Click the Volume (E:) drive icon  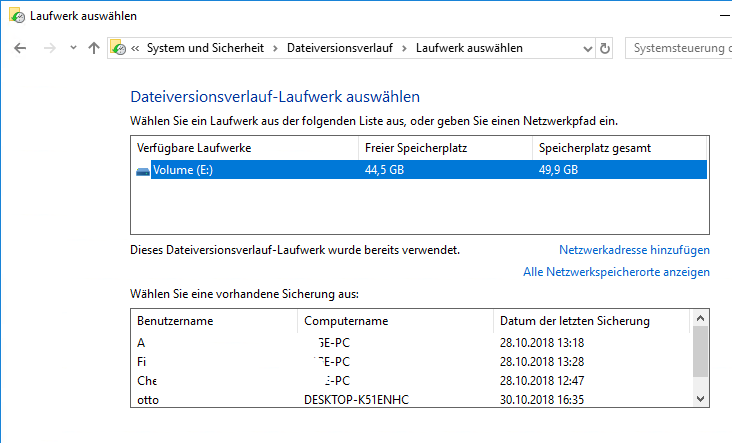[143, 171]
